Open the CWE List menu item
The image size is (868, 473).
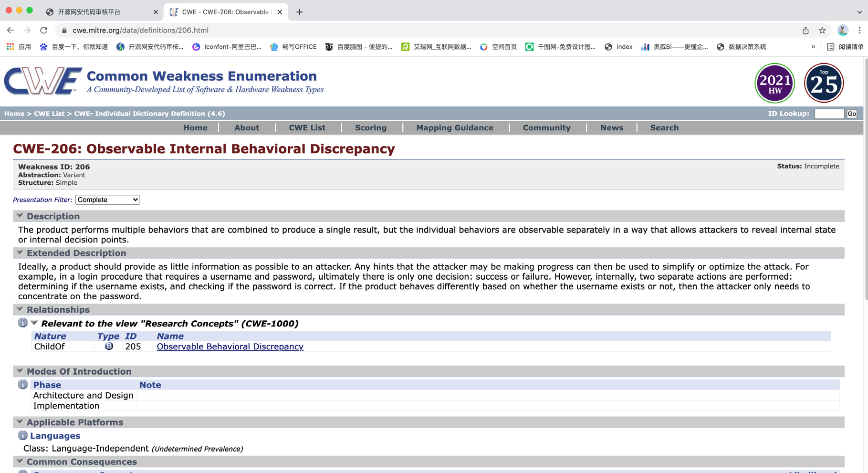(x=307, y=127)
